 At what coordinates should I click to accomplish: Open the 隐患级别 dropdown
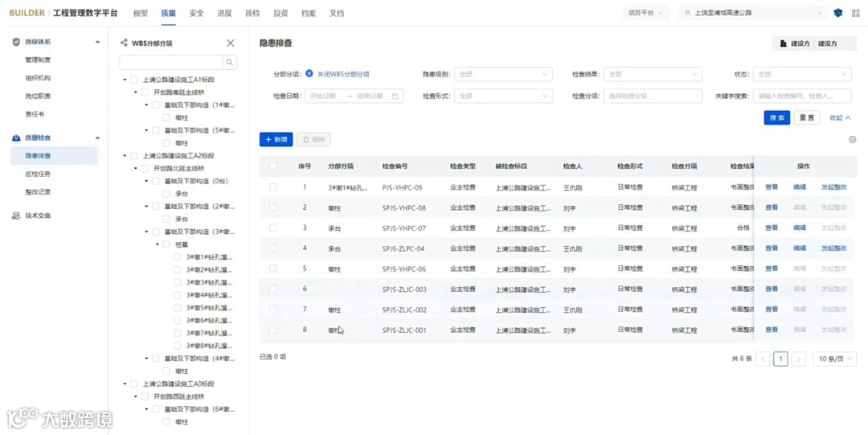click(503, 74)
